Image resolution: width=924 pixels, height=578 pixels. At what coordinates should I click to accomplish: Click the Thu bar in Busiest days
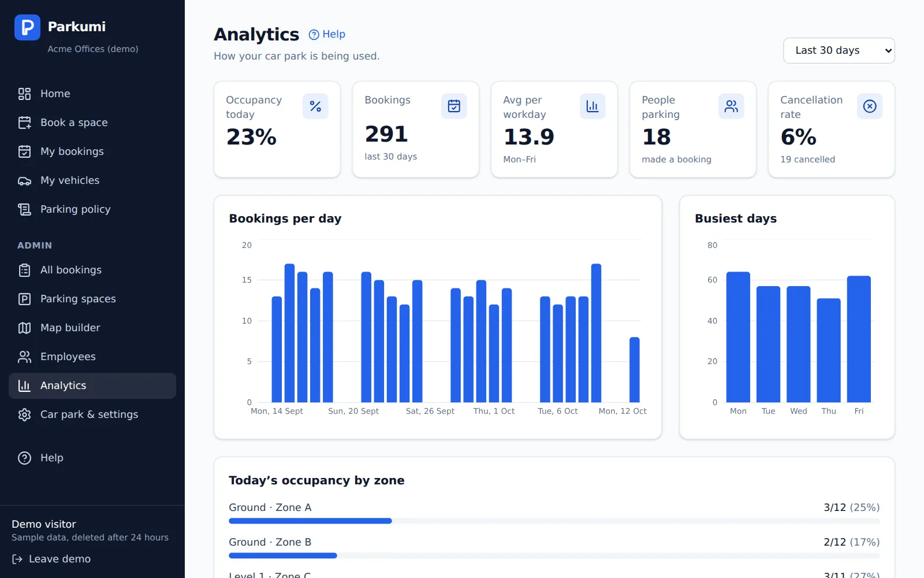pyautogui.click(x=829, y=350)
